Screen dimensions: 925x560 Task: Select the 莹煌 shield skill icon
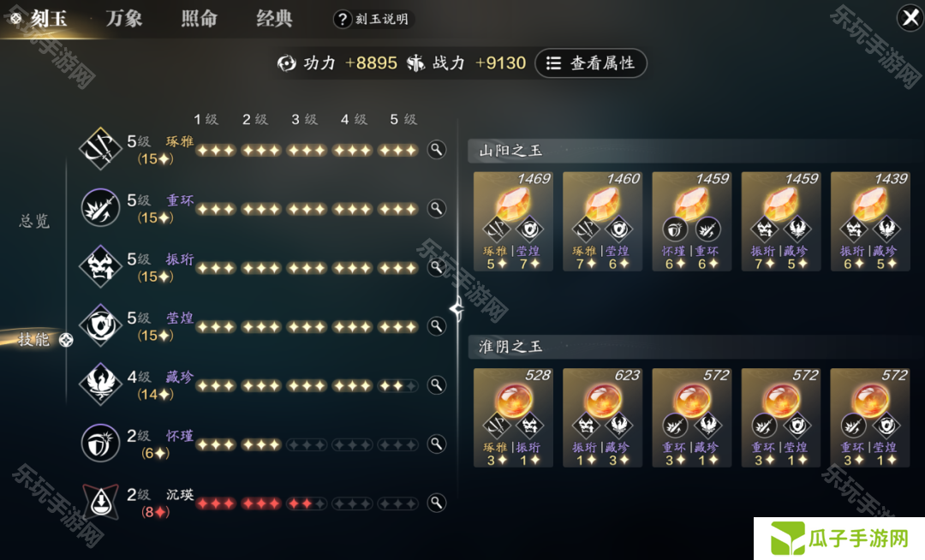click(x=100, y=325)
